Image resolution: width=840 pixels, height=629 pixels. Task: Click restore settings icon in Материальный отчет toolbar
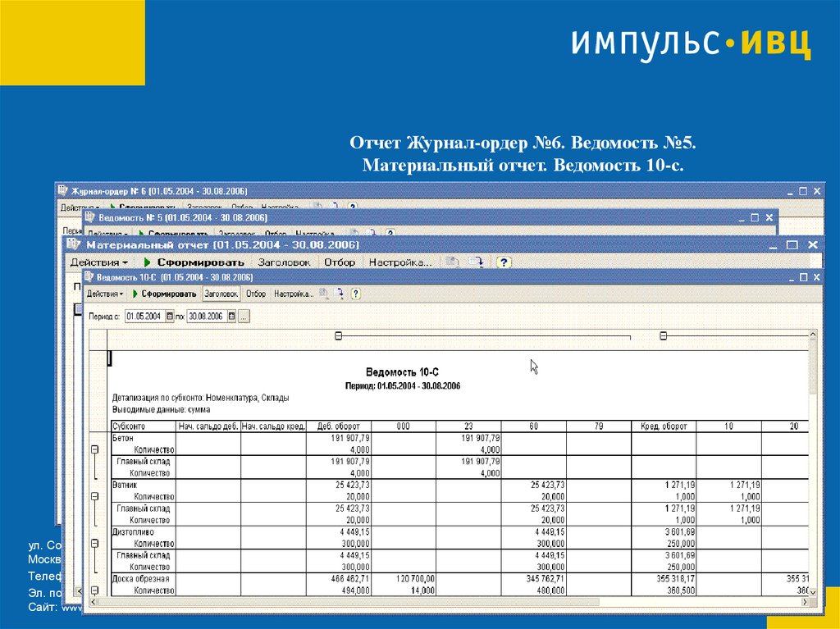[x=453, y=262]
